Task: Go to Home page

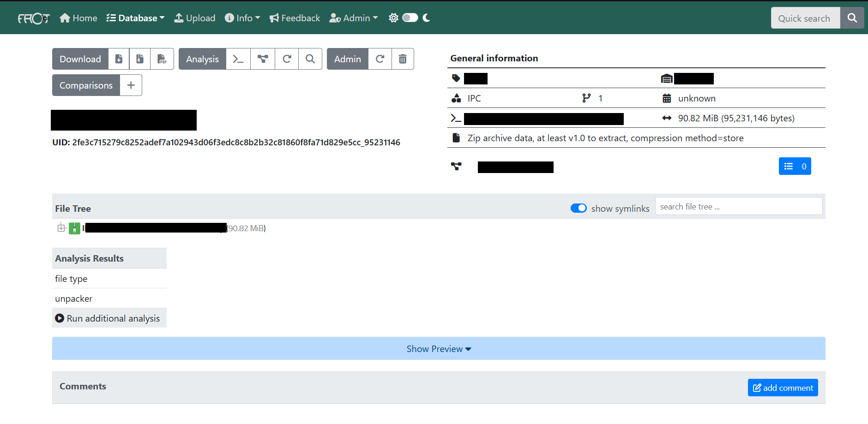Action: tap(78, 18)
